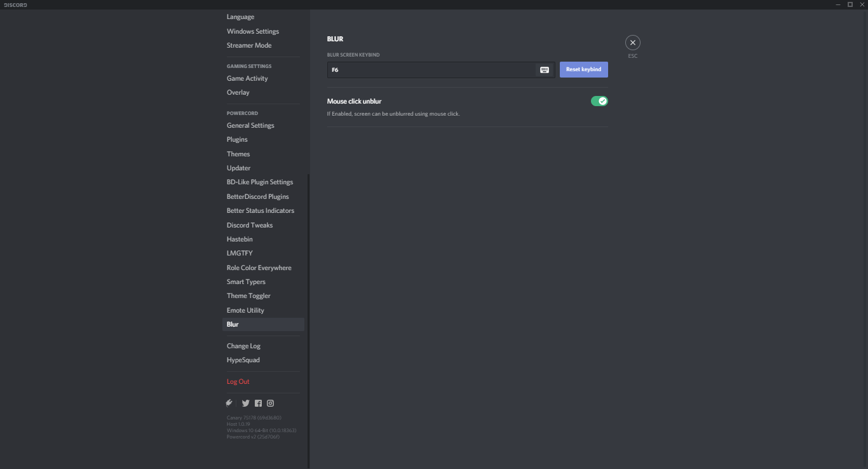Click the keyboard icon in keybind field
This screenshot has width=868, height=469.
pos(545,70)
